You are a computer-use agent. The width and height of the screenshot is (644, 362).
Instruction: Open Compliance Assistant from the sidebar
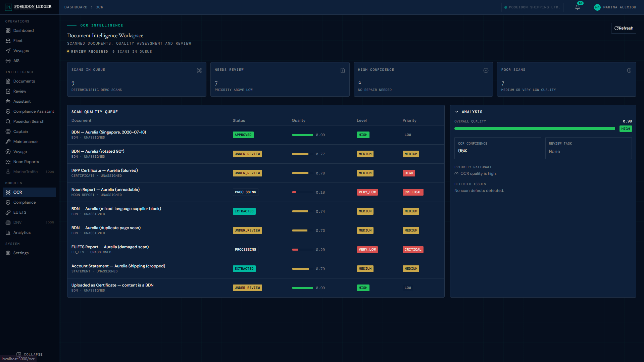click(30, 111)
